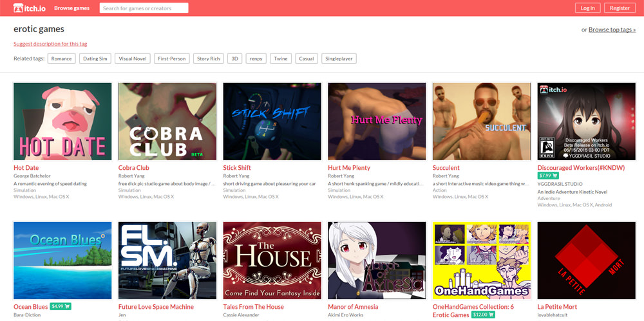Image resolution: width=644 pixels, height=321 pixels.
Task: Click the Manor of Amnesia title link
Action: point(353,307)
